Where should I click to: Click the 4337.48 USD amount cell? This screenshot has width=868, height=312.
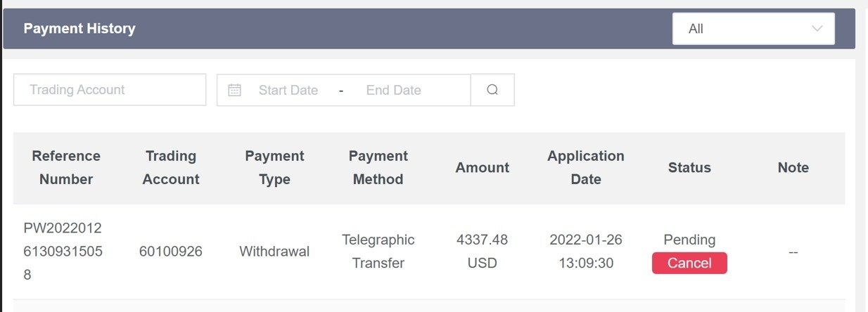click(x=483, y=252)
